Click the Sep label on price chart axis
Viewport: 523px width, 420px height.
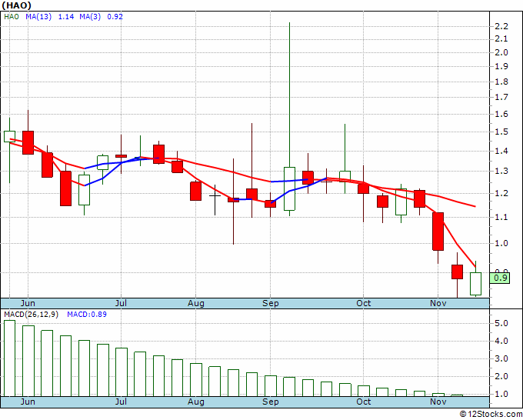(x=271, y=303)
